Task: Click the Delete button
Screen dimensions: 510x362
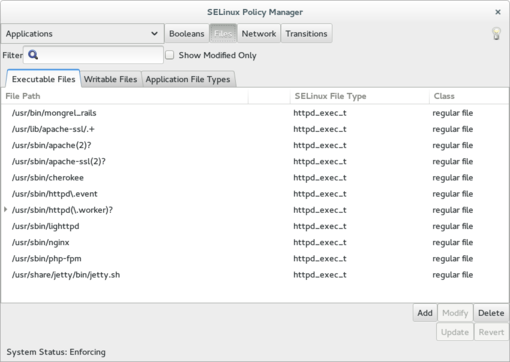Action: (491, 313)
